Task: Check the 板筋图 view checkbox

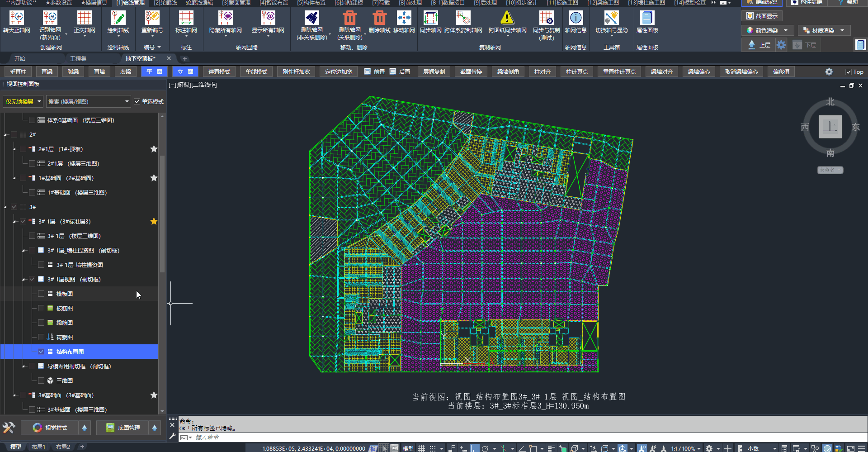Action: click(41, 309)
